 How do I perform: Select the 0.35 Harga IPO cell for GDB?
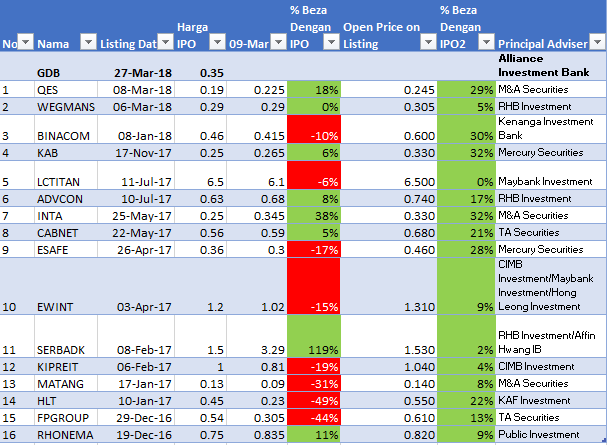click(201, 66)
